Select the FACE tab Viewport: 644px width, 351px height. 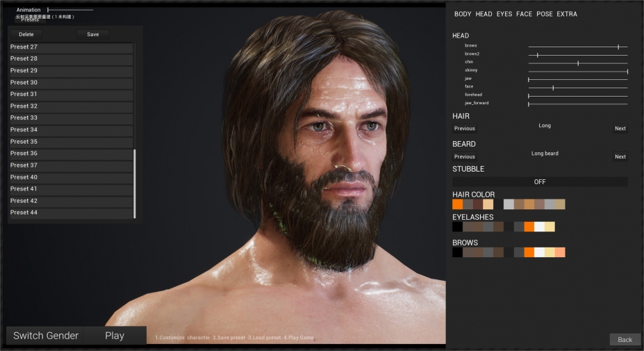524,14
